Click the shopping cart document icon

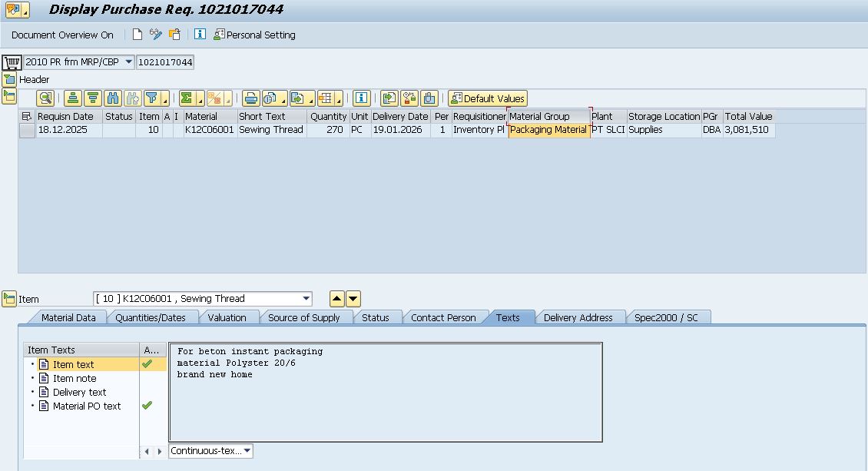[12, 62]
